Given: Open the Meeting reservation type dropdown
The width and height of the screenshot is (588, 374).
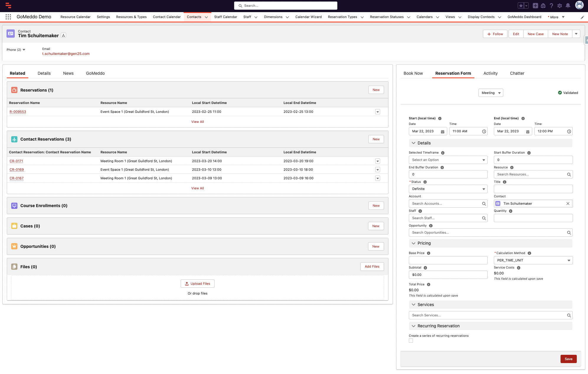Looking at the screenshot, I should click(491, 93).
